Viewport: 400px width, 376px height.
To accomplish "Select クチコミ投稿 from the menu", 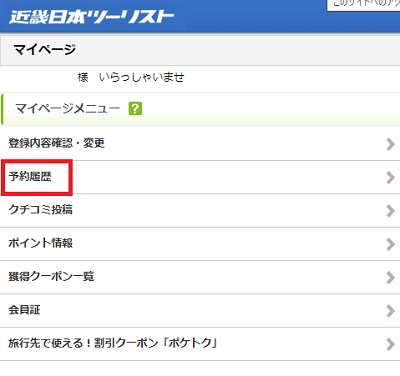I will tap(200, 210).
